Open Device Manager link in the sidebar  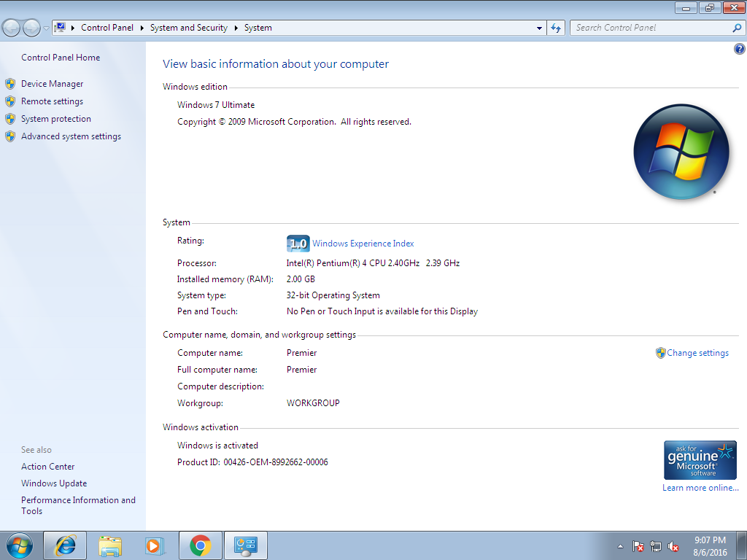coord(52,84)
